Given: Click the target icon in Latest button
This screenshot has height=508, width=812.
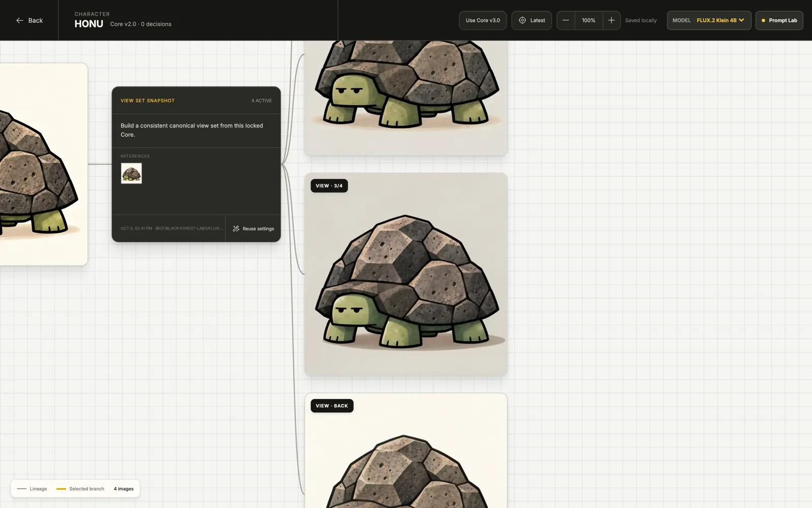Looking at the screenshot, I should [522, 20].
